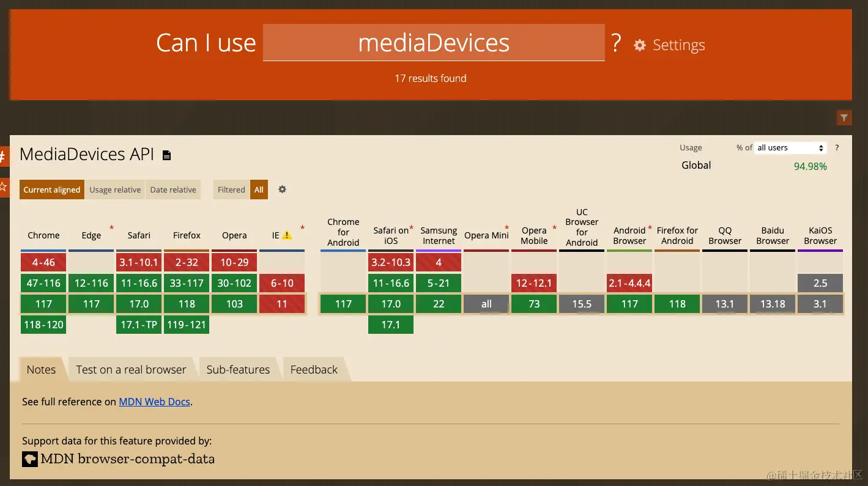Screen dimensions: 868x486
Task: Click QQ Browser 13.1 cell
Action: [725, 304]
